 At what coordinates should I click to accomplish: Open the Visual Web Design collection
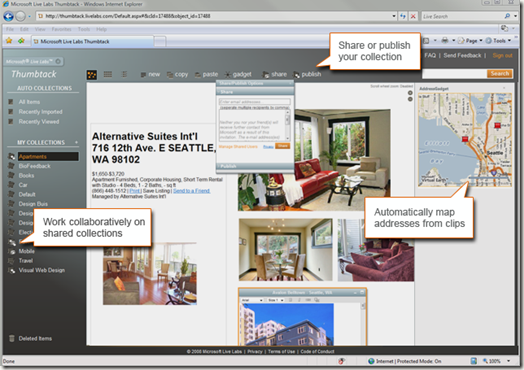41,270
